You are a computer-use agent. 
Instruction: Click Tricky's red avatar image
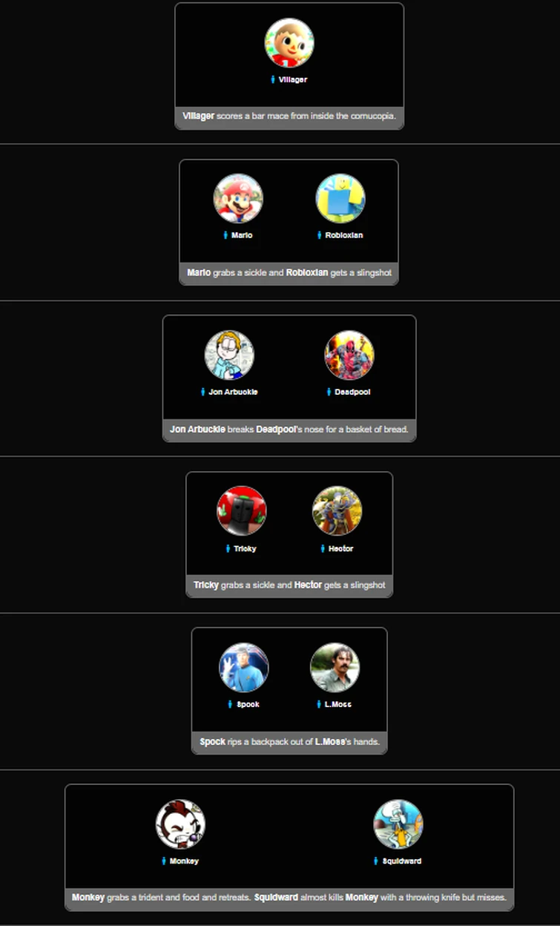[x=242, y=511]
